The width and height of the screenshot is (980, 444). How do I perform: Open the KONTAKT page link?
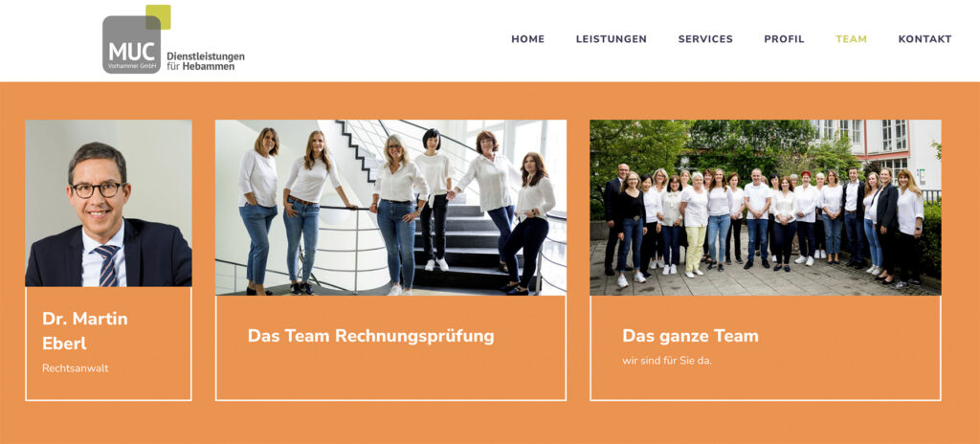(925, 39)
